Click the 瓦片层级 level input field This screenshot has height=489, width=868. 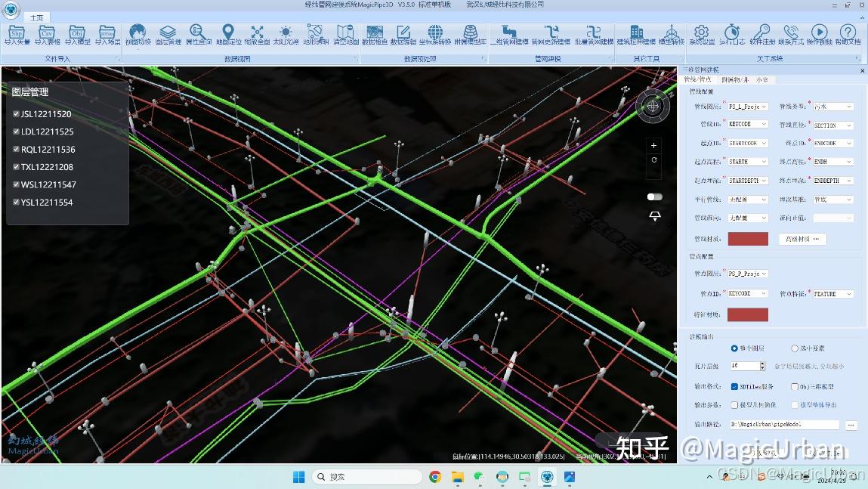click(744, 365)
